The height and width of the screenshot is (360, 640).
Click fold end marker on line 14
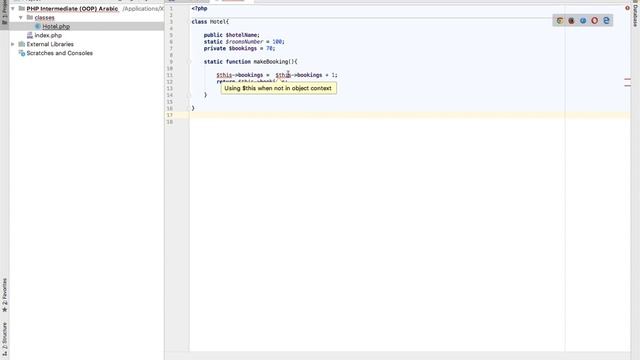[189, 95]
